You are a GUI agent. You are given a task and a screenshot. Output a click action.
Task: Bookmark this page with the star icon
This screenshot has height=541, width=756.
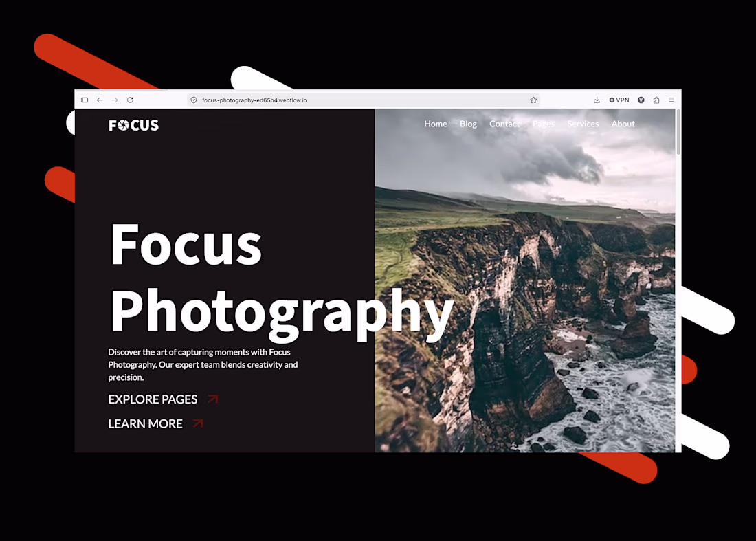tap(533, 100)
